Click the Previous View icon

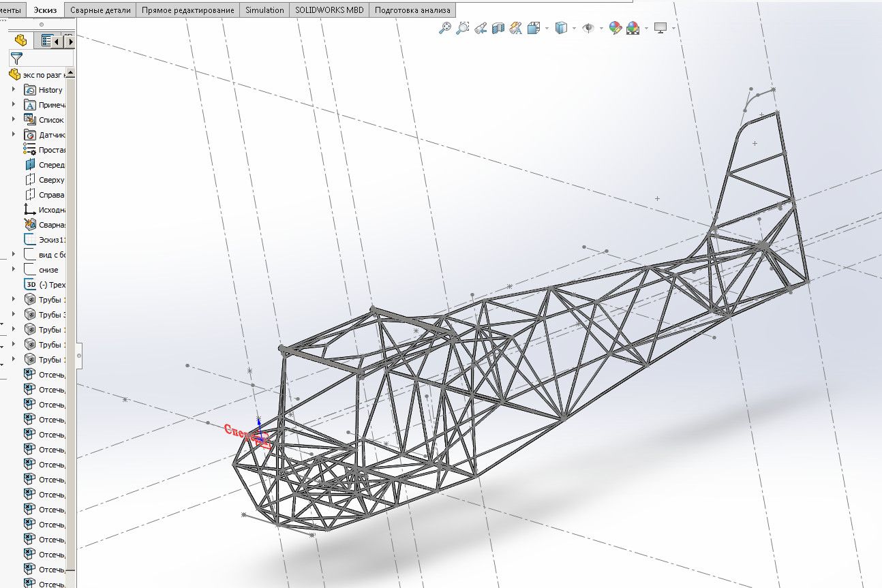point(480,28)
